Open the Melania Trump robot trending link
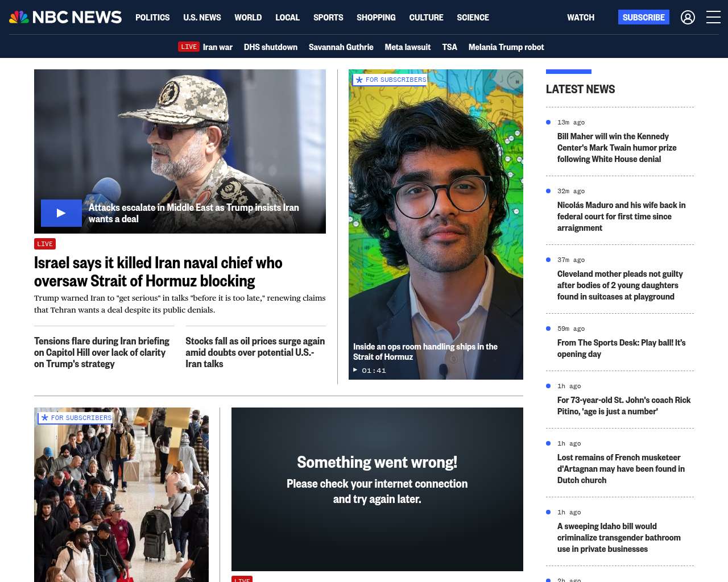Image resolution: width=728 pixels, height=582 pixels. pos(506,47)
